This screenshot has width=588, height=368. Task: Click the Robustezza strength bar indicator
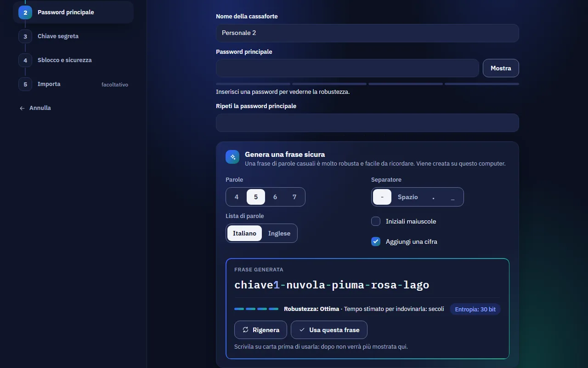[x=256, y=309]
